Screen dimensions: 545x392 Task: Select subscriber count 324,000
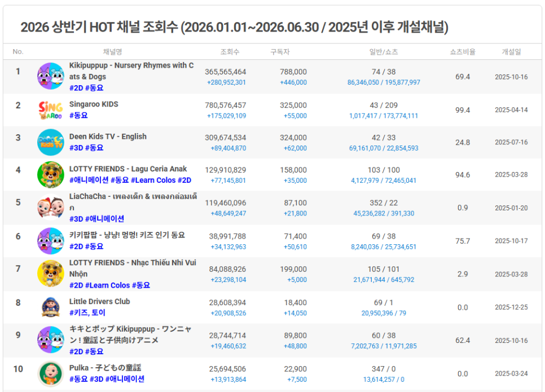[x=293, y=138]
